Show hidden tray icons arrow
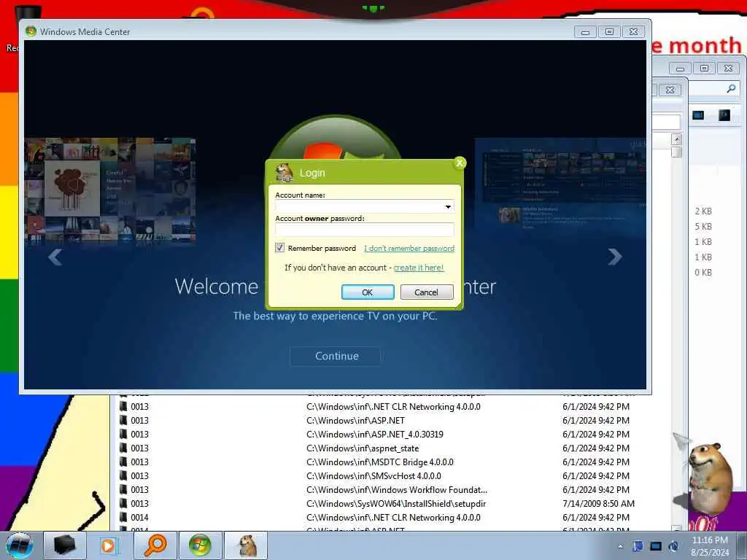747x560 pixels. point(620,546)
